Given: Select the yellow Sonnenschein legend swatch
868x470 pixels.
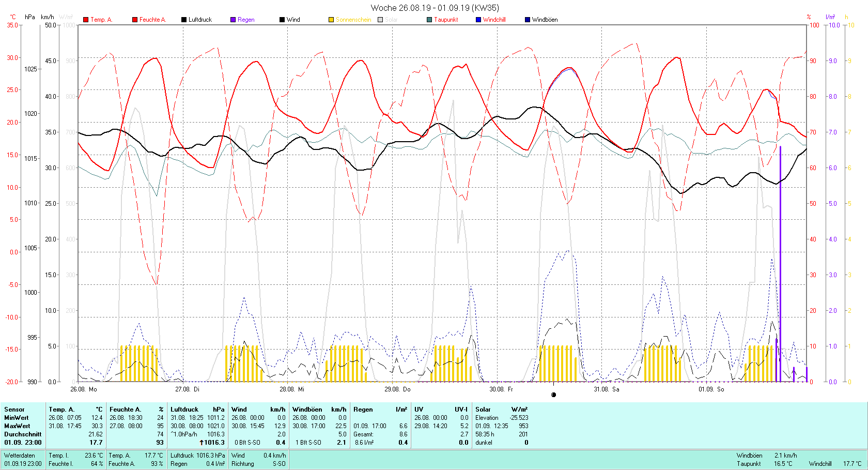Looking at the screenshot, I should 331,20.
